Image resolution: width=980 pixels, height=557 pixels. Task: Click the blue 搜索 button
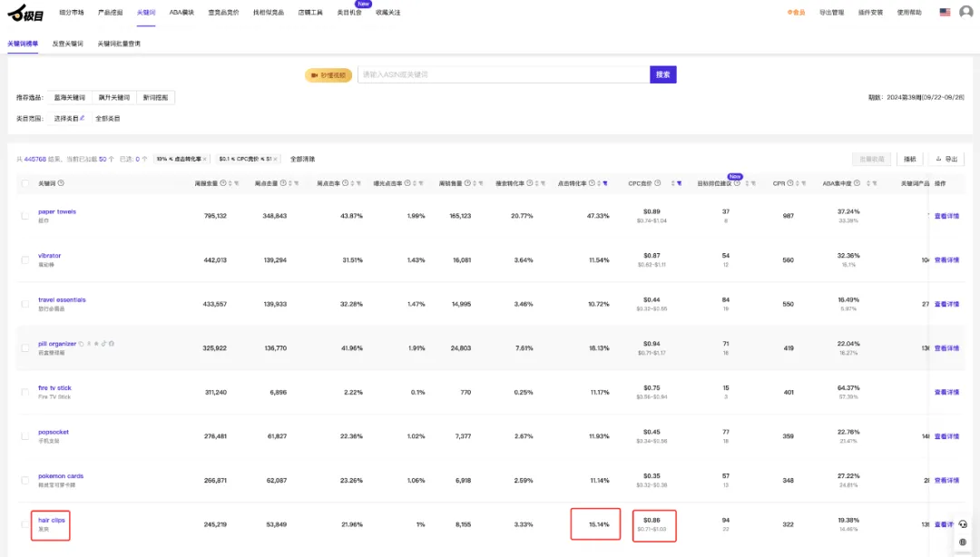tap(663, 74)
